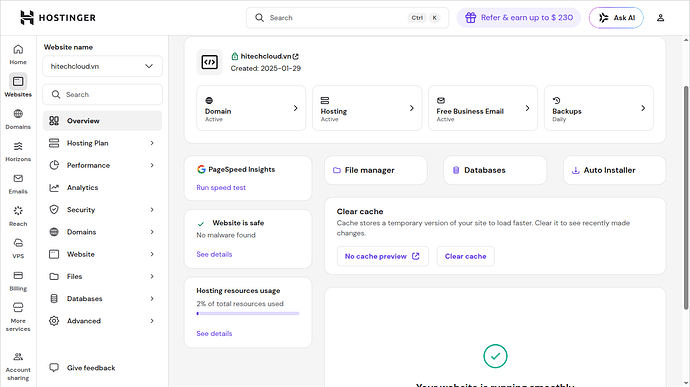Open VPS in the left rail
This screenshot has width=690, height=387.
[x=18, y=249]
